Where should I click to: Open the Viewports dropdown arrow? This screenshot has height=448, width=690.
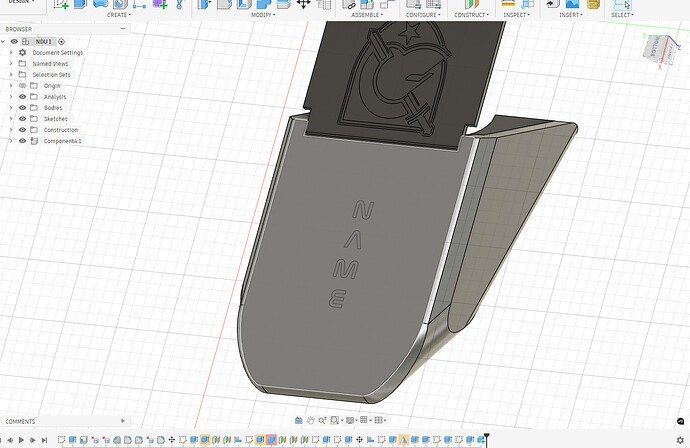[x=385, y=421]
